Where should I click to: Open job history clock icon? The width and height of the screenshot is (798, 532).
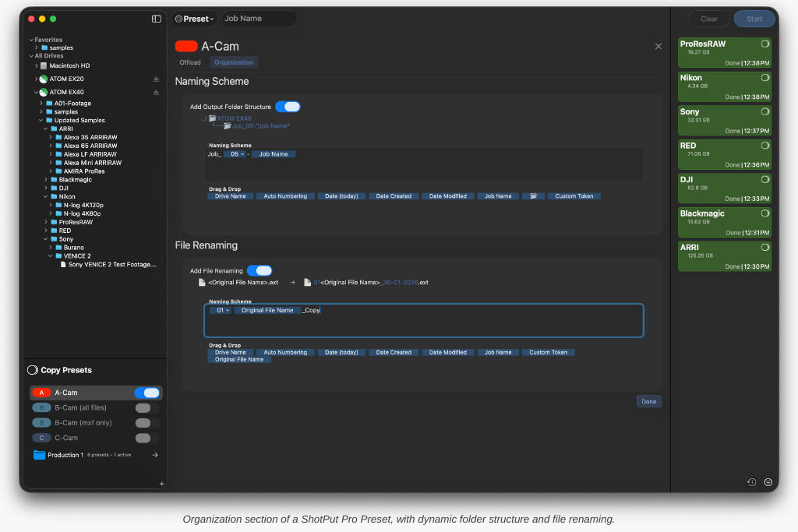pos(751,482)
